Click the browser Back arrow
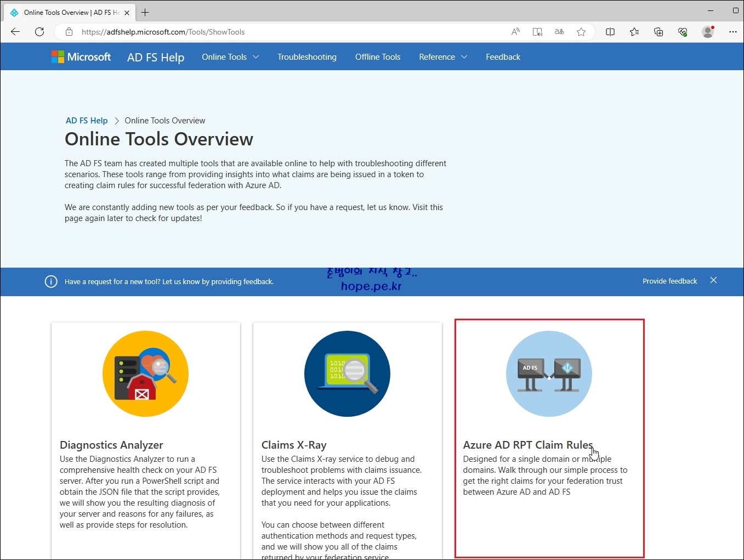Viewport: 744px width, 560px height. (x=15, y=32)
